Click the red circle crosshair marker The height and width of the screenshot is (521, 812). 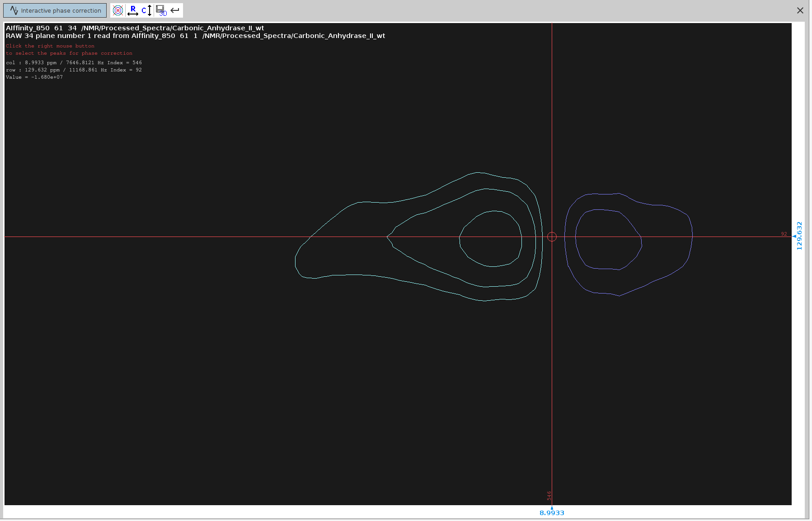click(x=552, y=237)
